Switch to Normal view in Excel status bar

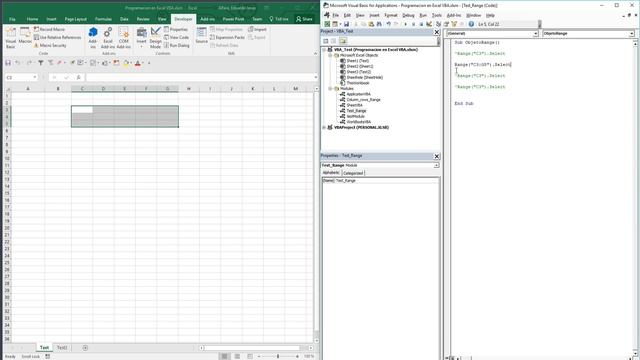click(x=224, y=356)
